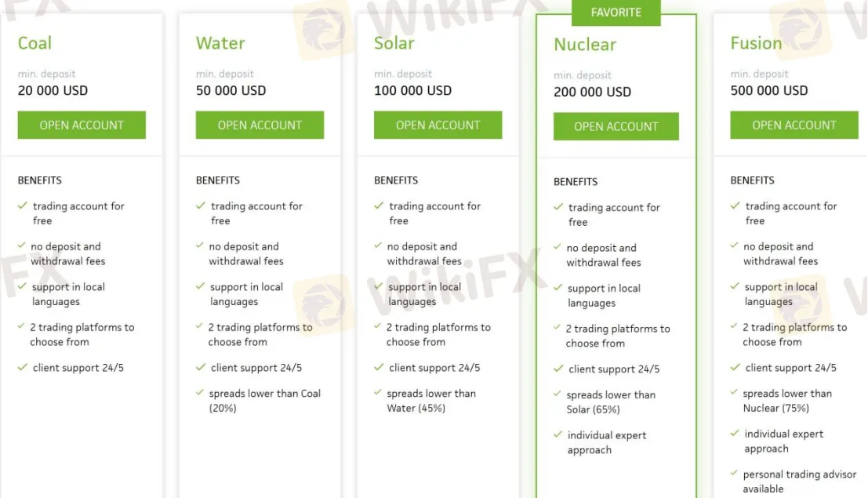This screenshot has height=498, width=868.
Task: Click checkmark by Fusion spreads lower than Nuclear
Action: (735, 393)
